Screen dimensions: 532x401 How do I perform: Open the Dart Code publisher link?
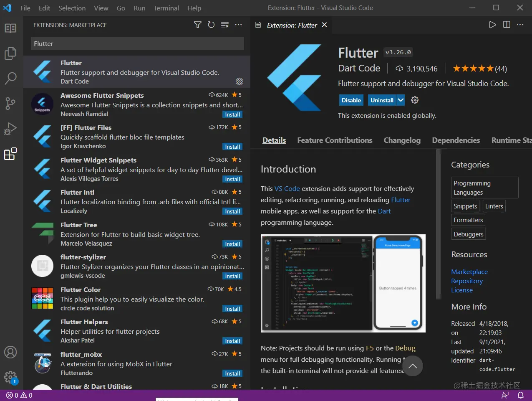pos(359,68)
